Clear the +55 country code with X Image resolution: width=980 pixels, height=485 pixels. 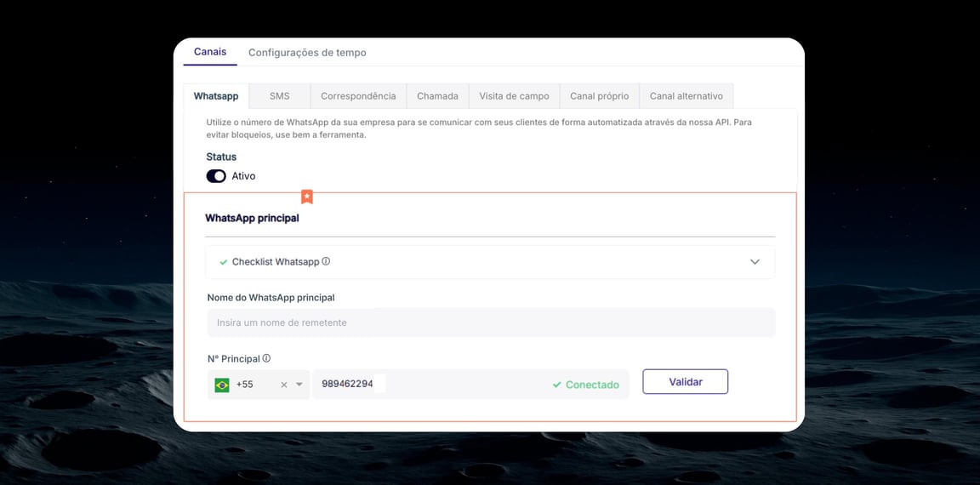284,385
